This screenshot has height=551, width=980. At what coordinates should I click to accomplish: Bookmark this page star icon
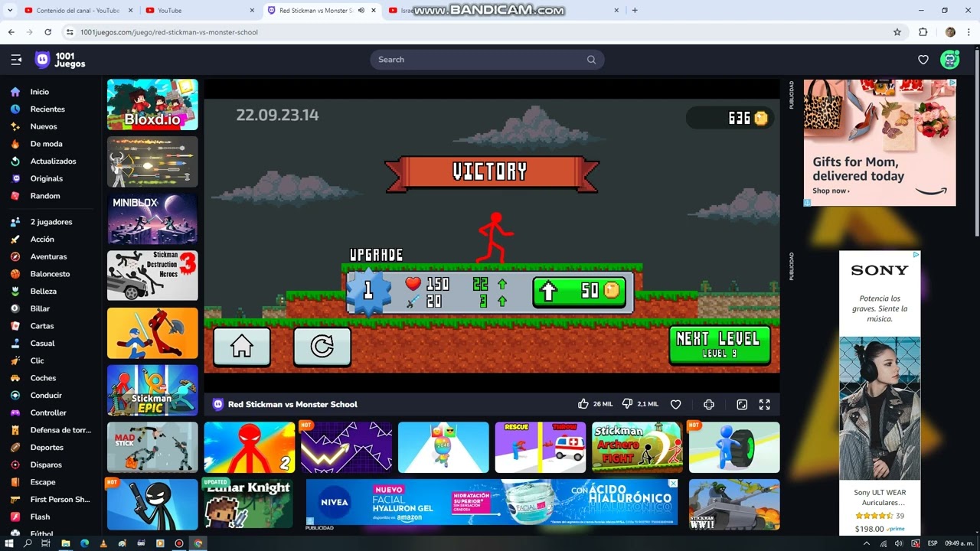point(897,32)
